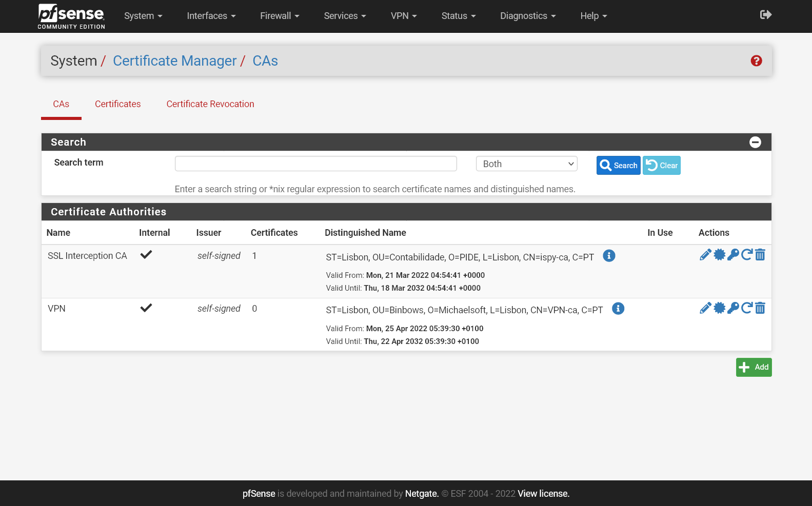This screenshot has width=812, height=506.
Task: Edit the VPN CA entry
Action: (x=705, y=308)
